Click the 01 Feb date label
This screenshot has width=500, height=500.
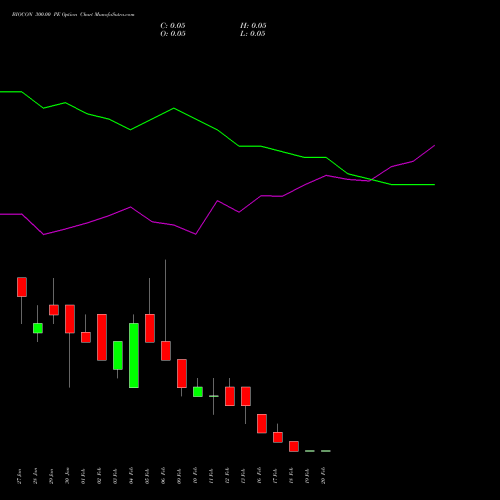coord(83,476)
